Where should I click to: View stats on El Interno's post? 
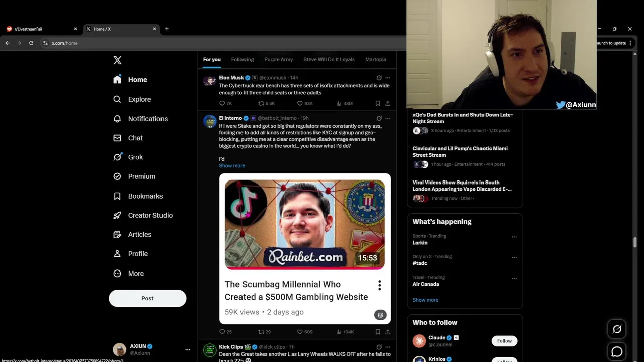[345, 332]
